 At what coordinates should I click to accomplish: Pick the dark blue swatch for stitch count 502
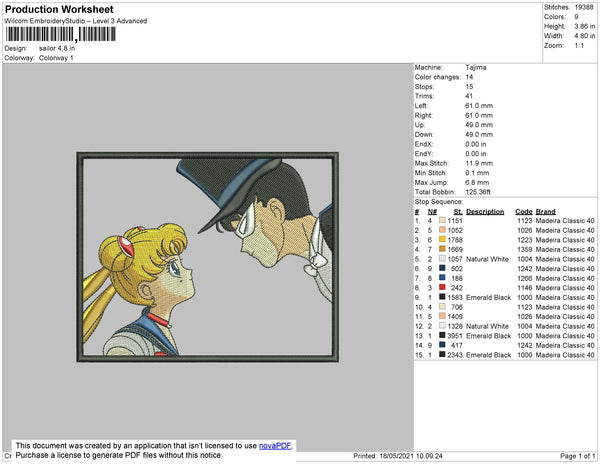[x=442, y=269]
